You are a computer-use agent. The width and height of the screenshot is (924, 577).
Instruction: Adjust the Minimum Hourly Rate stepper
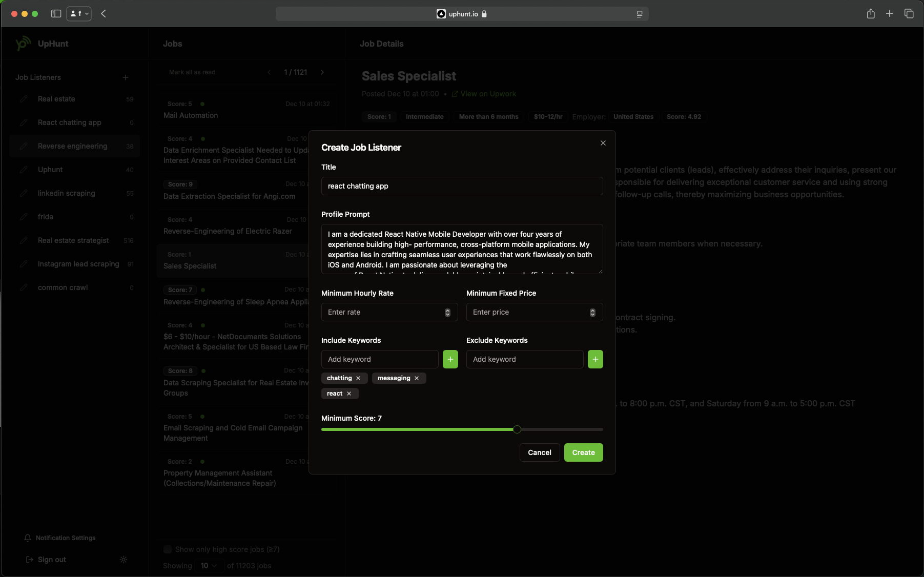[447, 312]
